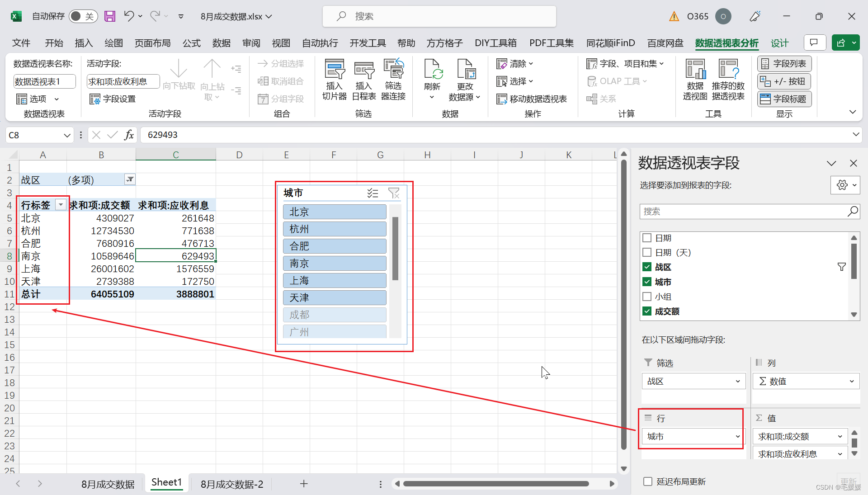Click the field list vertical scrollbar
The image size is (868, 495).
[854, 261]
